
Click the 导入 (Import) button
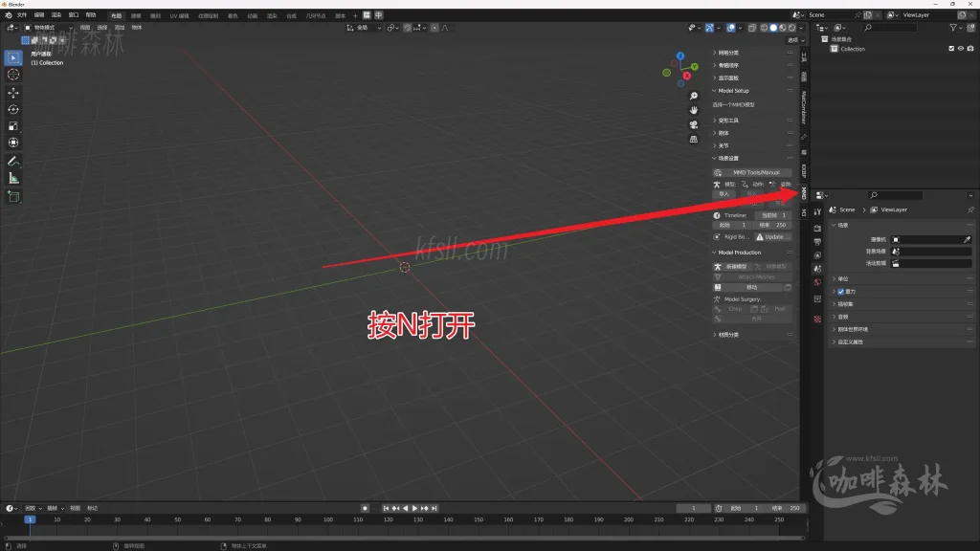[x=724, y=191]
